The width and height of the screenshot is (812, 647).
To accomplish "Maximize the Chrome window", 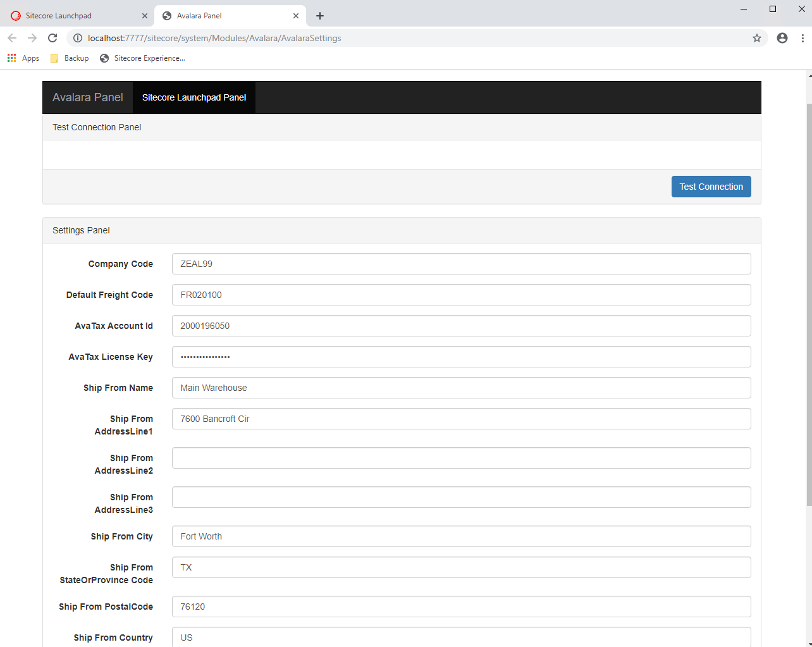I will (x=773, y=9).
